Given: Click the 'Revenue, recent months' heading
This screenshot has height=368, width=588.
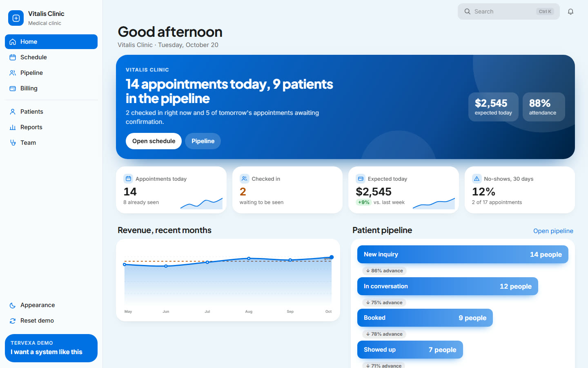Looking at the screenshot, I should (165, 230).
